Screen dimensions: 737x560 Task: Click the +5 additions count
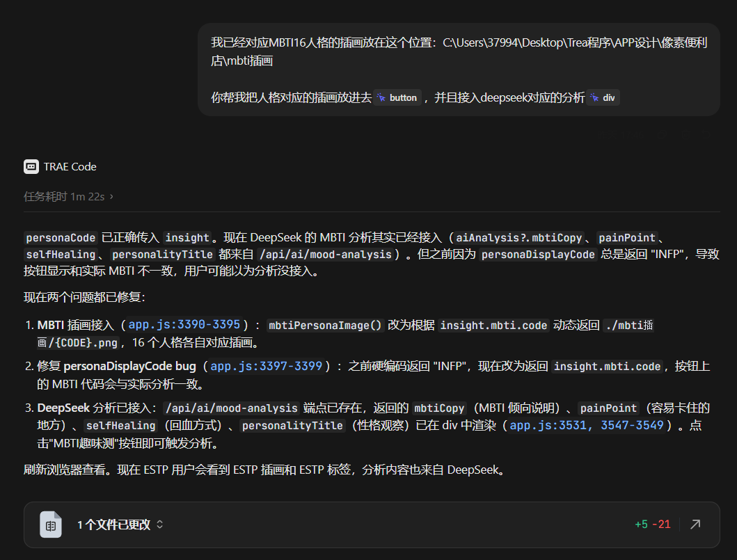click(641, 525)
